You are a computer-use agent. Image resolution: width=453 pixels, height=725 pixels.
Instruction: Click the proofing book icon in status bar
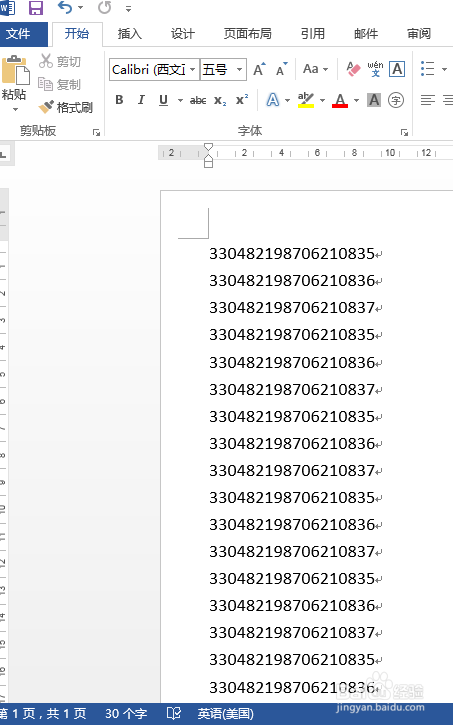[174, 713]
